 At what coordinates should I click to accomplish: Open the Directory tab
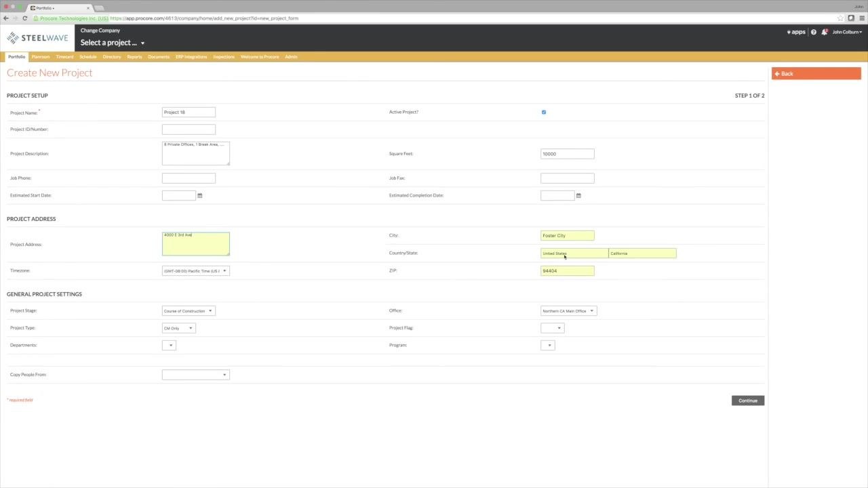coord(112,57)
